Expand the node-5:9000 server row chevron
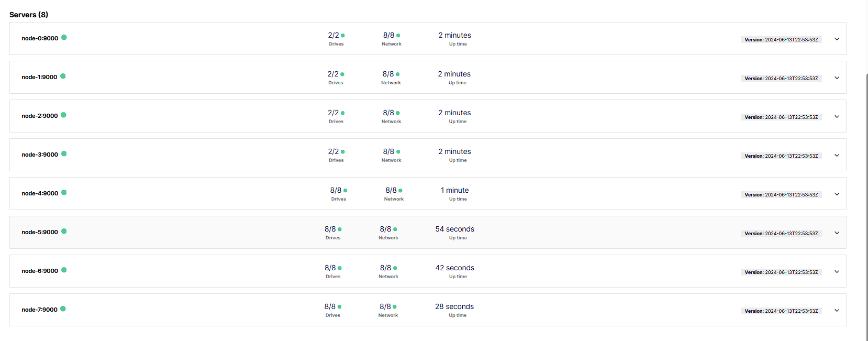The width and height of the screenshot is (868, 341). point(837,233)
